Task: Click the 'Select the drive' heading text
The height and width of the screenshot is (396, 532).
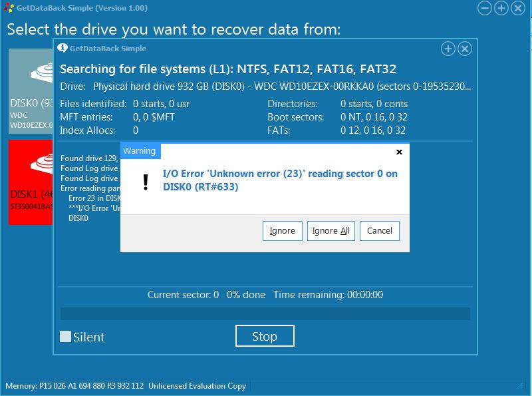Action: tap(174, 29)
